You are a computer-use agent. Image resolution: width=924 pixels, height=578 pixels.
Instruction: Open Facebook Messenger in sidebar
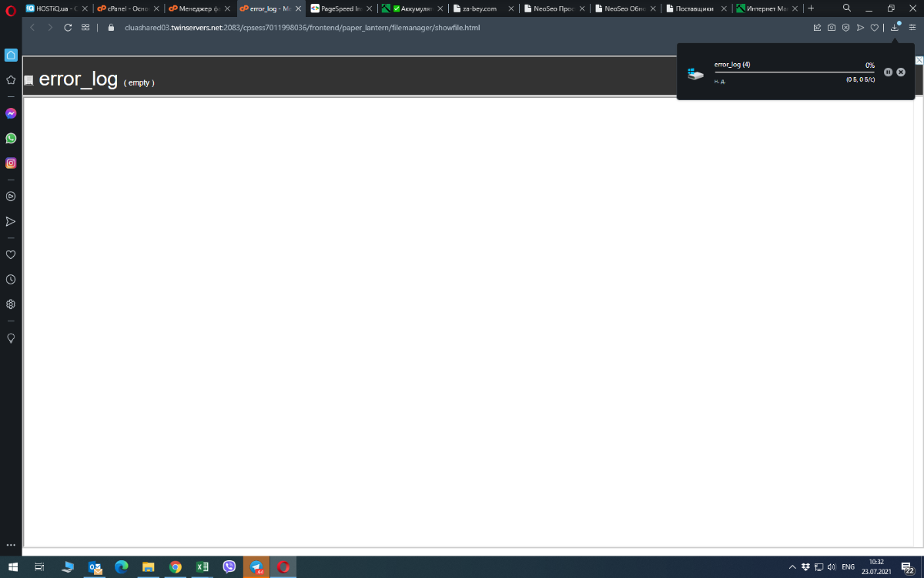(11, 113)
